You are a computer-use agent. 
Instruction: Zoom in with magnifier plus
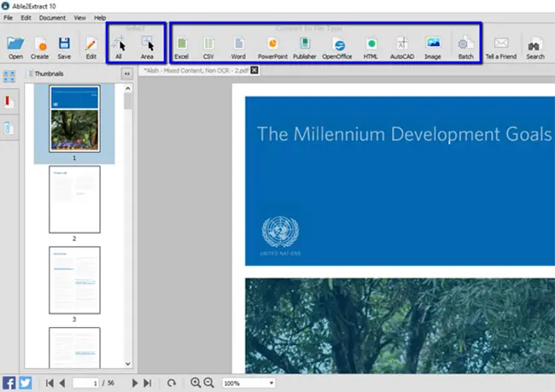[196, 383]
